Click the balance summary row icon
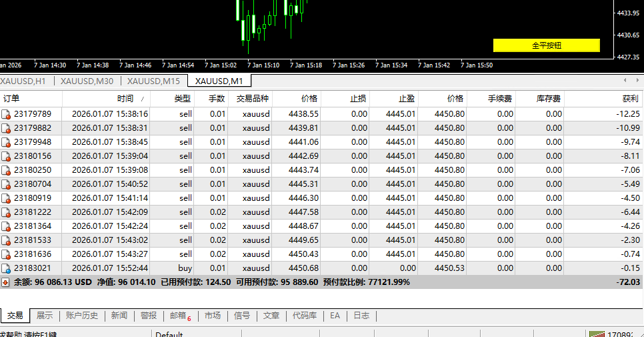This screenshot has height=337, width=644. tap(5, 282)
